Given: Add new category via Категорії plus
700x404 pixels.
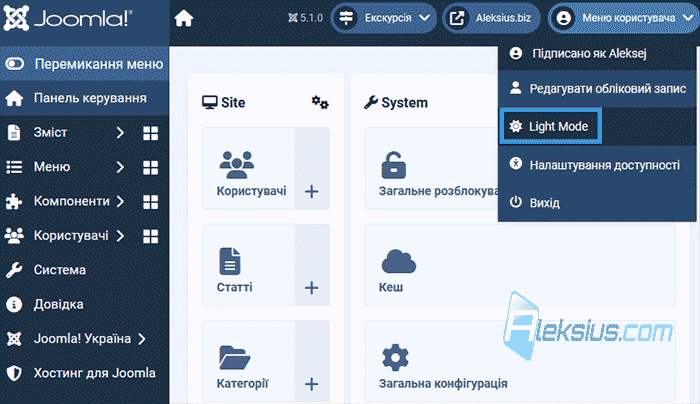Looking at the screenshot, I should tap(312, 384).
